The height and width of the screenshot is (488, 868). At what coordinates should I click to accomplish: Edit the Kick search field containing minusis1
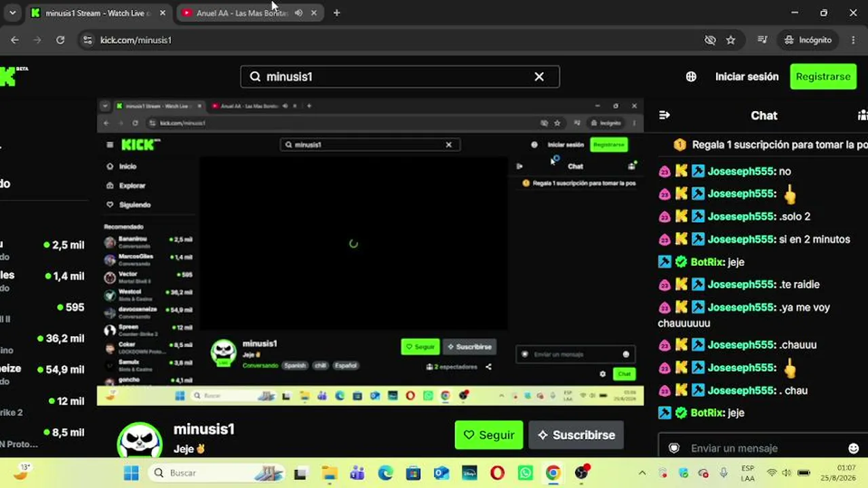coord(400,77)
